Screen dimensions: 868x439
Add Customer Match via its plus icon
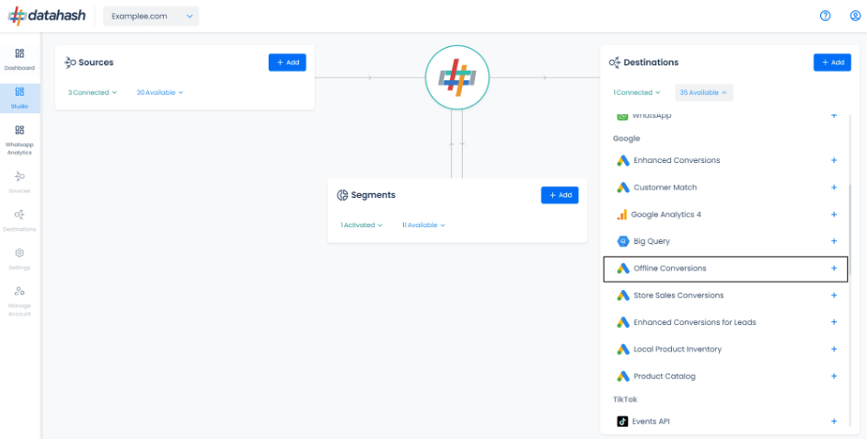coord(834,187)
